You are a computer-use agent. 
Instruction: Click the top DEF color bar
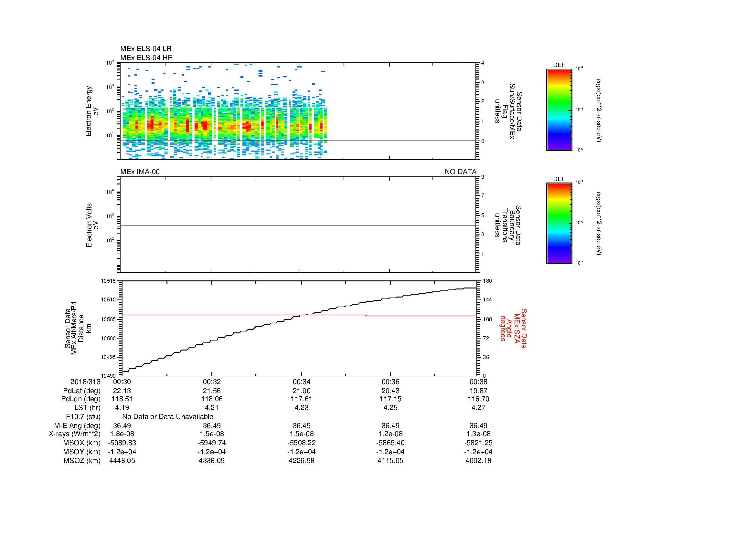(x=559, y=110)
